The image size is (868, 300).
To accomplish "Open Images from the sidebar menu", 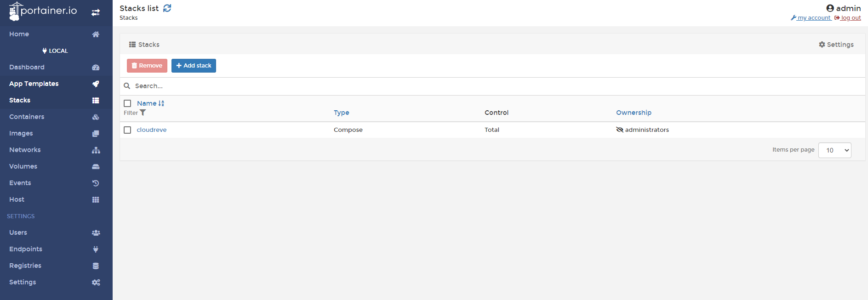I will click(21, 133).
